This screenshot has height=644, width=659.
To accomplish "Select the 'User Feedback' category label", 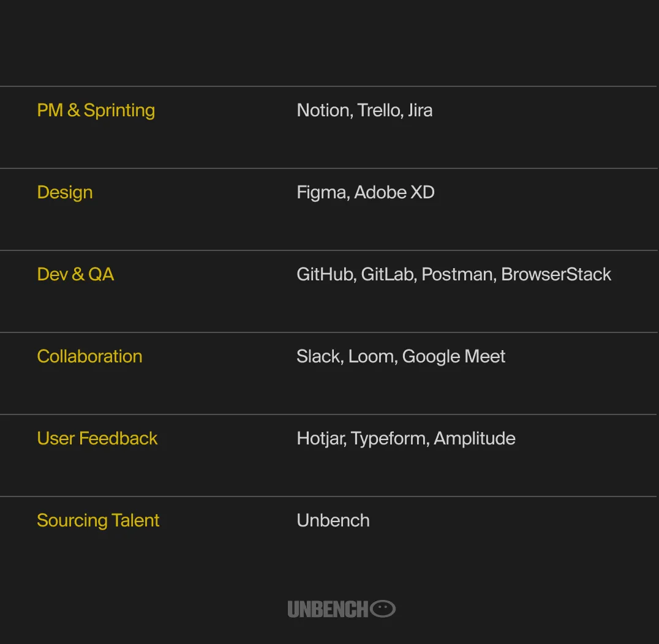I will pos(97,438).
